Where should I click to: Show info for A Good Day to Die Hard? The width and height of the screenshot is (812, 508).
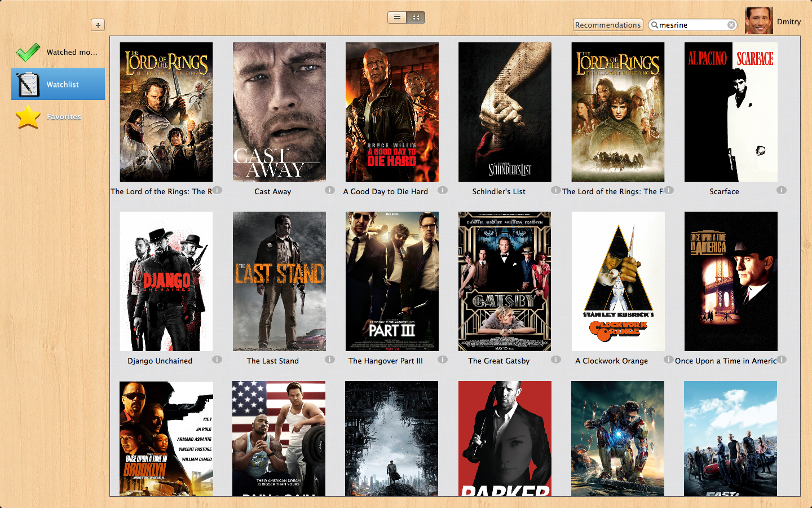443,190
